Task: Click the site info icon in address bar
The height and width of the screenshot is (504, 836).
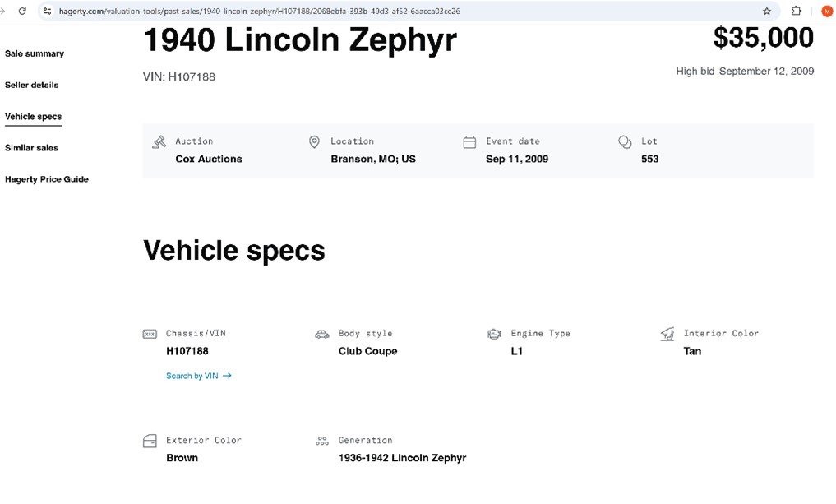Action: click(x=48, y=11)
